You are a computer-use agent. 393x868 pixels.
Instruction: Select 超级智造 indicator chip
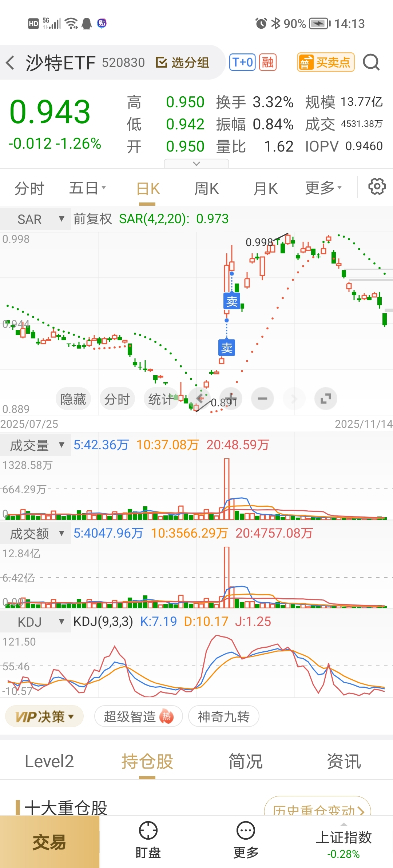pyautogui.click(x=138, y=716)
